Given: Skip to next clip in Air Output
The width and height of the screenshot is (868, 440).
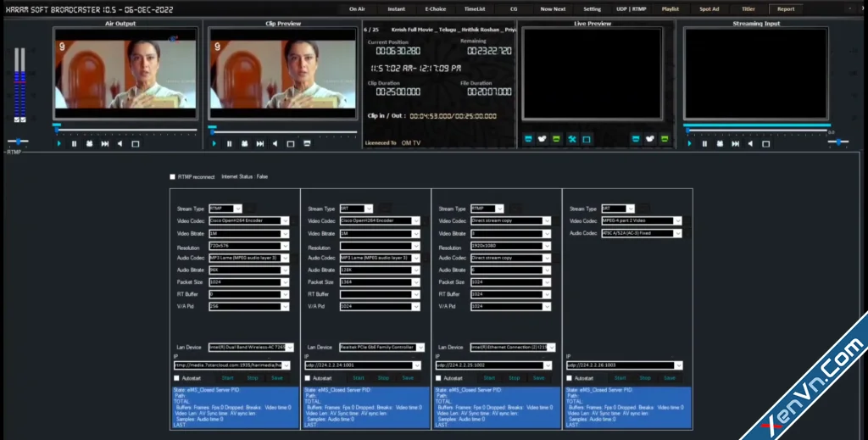Looking at the screenshot, I should [104, 144].
